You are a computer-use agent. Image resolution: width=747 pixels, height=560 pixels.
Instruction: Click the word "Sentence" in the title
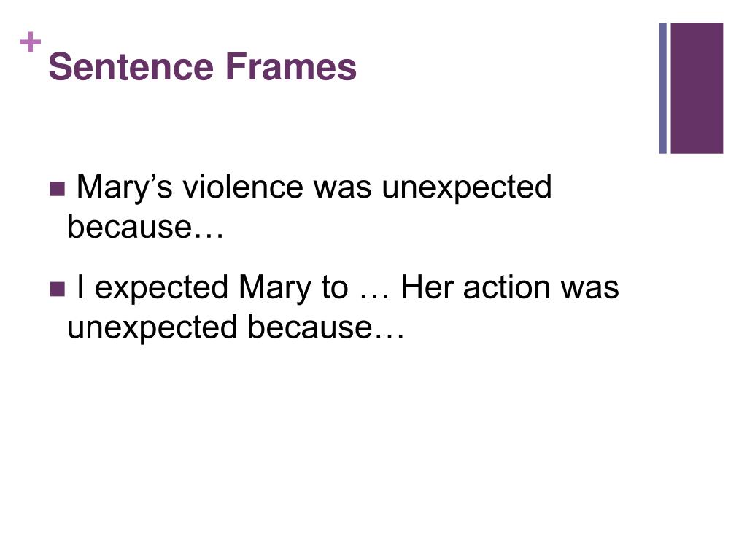pos(131,67)
